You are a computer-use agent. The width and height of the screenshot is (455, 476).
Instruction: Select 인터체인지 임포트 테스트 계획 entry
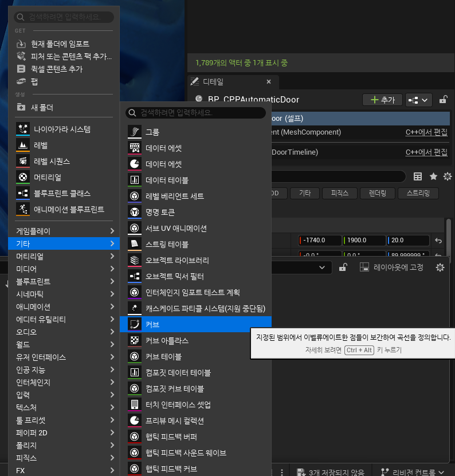click(195, 292)
